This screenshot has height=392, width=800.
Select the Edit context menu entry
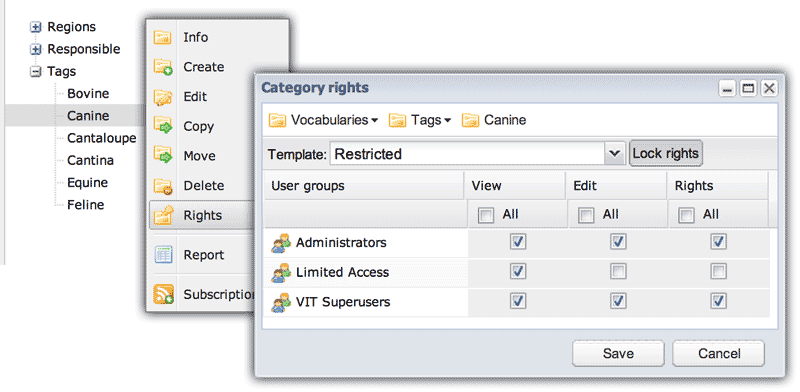[195, 97]
